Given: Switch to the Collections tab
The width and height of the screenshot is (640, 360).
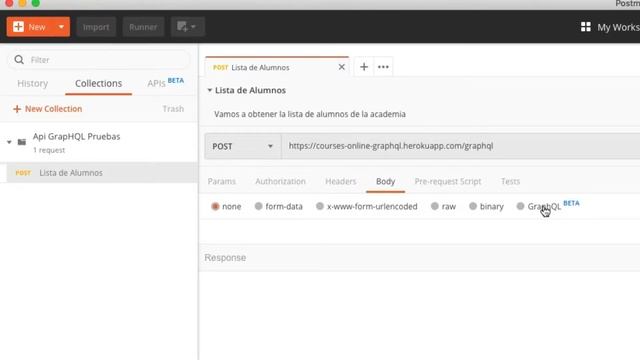Looking at the screenshot, I should pos(98,83).
